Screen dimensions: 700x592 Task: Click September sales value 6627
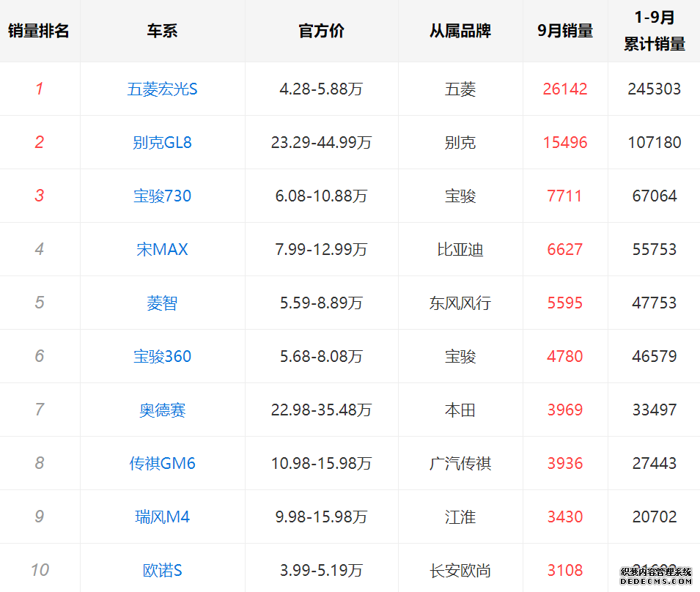pos(565,249)
